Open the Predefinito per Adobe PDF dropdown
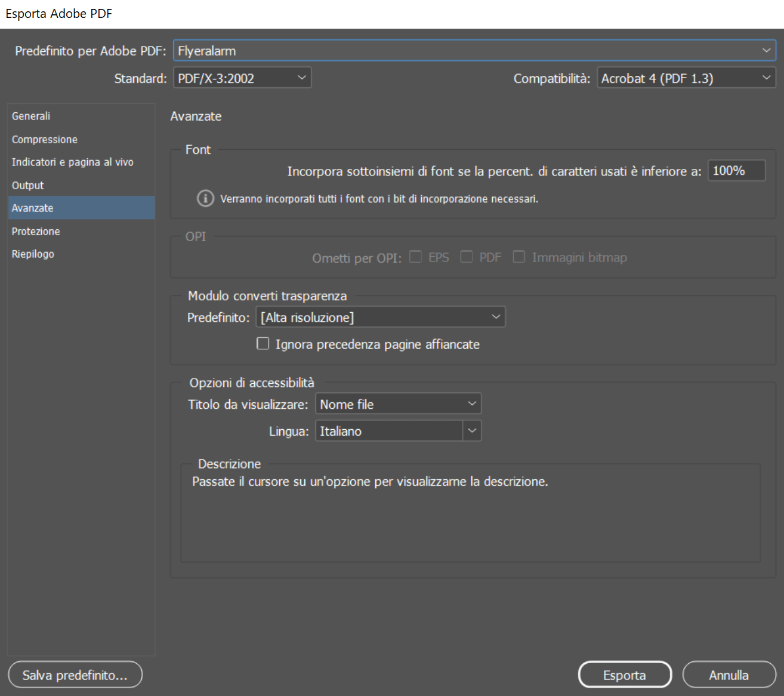 (x=474, y=51)
